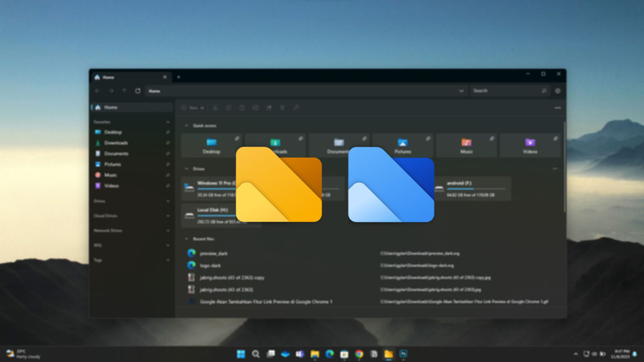Expand the WSL sidebar section
The width and height of the screenshot is (644, 362).
[x=168, y=246]
